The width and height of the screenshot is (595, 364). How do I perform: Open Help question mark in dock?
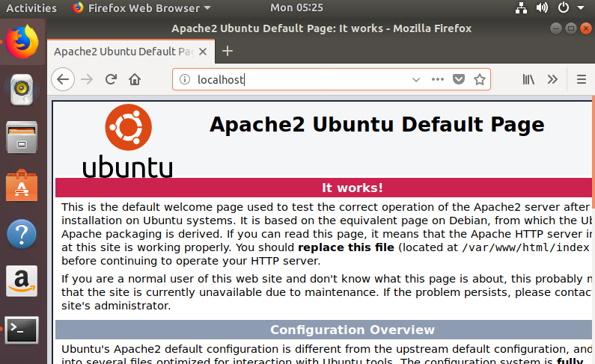pos(22,234)
